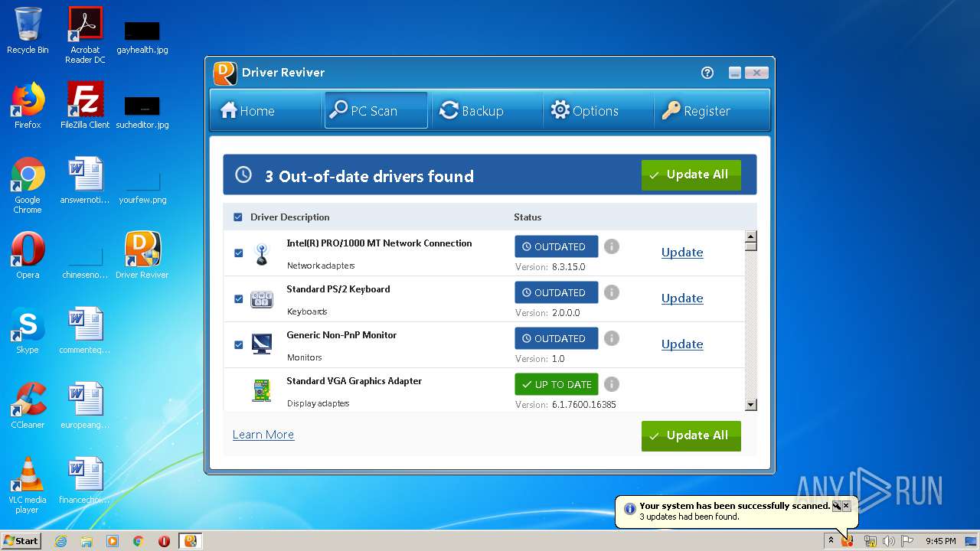The height and width of the screenshot is (551, 980).
Task: Click the monitor device icon
Action: (x=262, y=344)
